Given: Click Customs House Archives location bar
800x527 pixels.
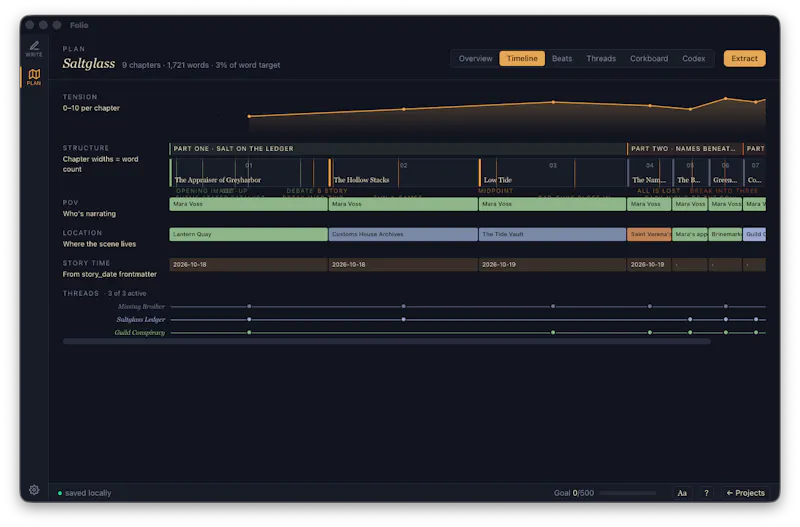Looking at the screenshot, I should pyautogui.click(x=403, y=234).
